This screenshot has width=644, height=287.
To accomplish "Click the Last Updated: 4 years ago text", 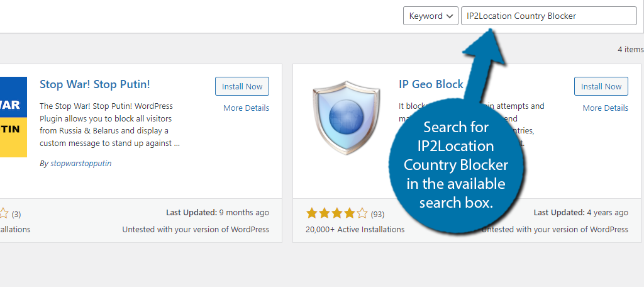I will (x=580, y=213).
